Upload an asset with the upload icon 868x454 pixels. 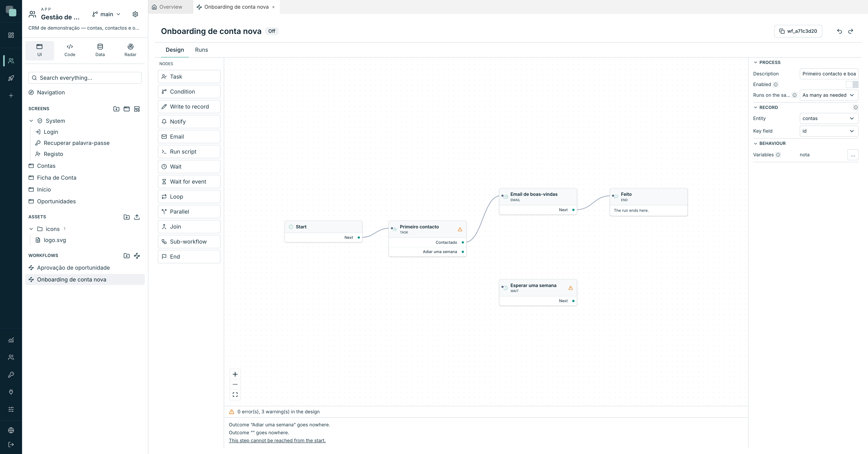pyautogui.click(x=137, y=217)
